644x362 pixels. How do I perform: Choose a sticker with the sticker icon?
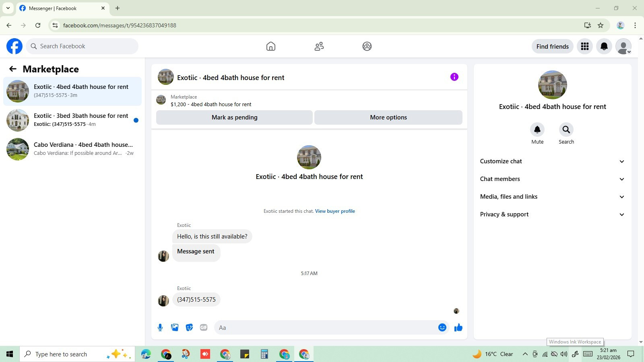[189, 327]
